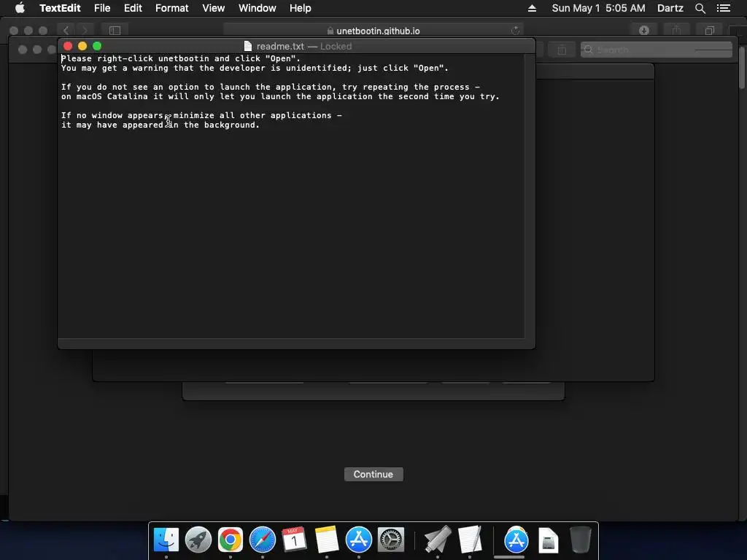
Task: Click the Finder window share toolbar icon
Action: pos(562,50)
